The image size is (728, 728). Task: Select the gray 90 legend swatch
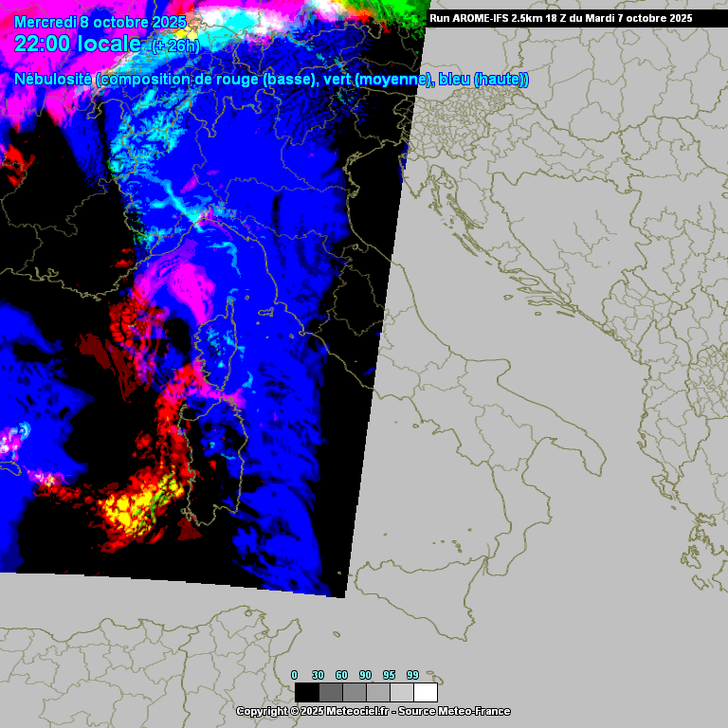coord(377,692)
